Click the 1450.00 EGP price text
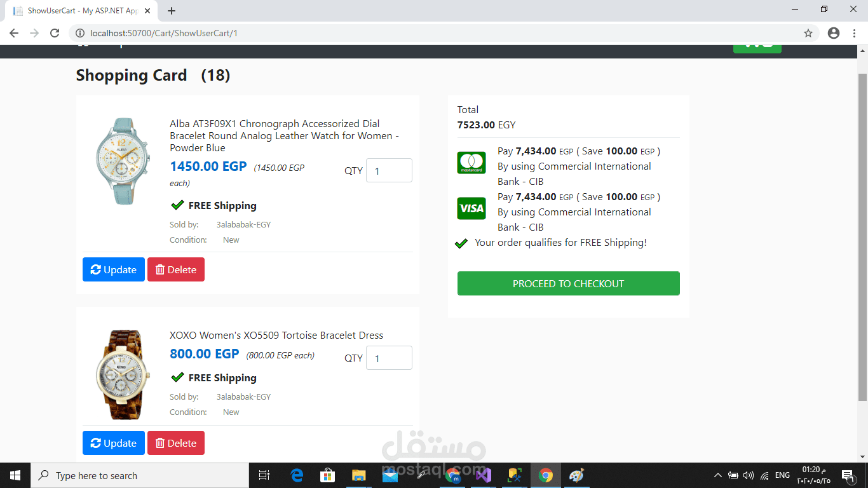The height and width of the screenshot is (488, 868). (x=208, y=166)
